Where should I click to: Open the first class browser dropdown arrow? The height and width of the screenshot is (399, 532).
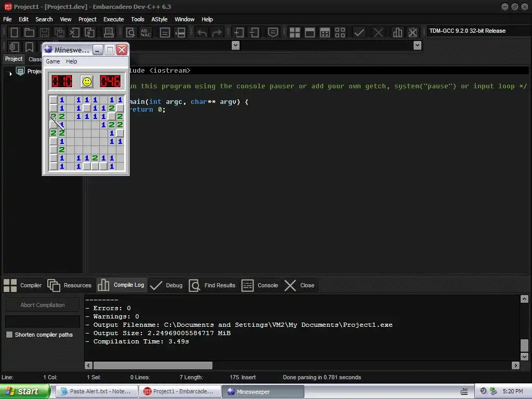pos(235,45)
